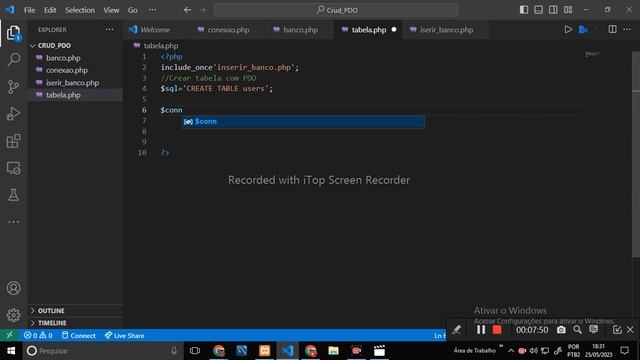
Task: Open the Windows notification center
Action: 624,351
